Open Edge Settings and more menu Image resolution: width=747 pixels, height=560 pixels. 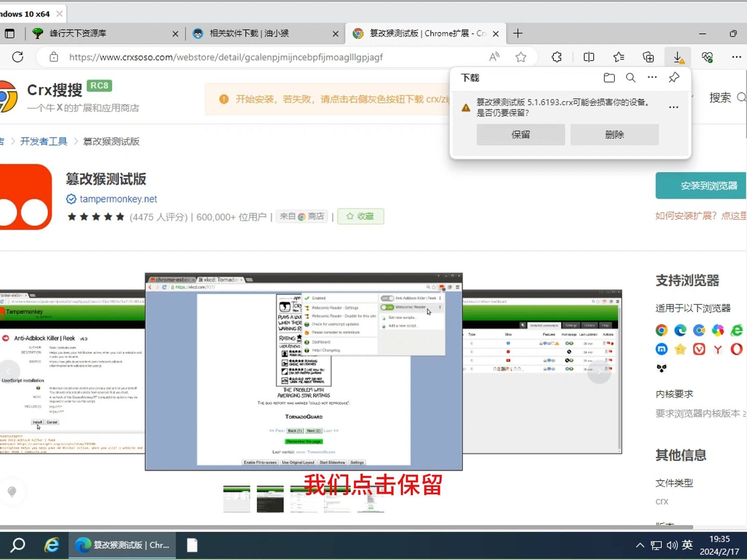click(x=737, y=57)
